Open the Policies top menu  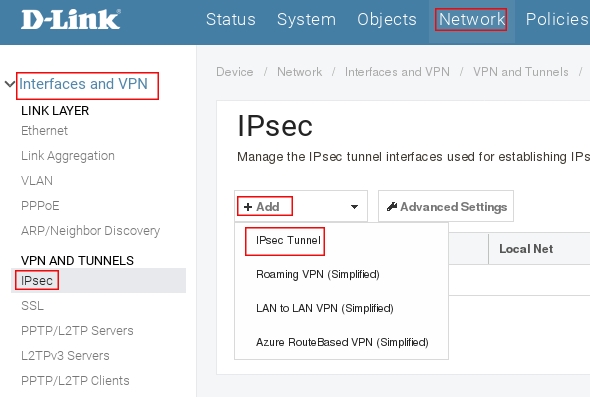(558, 20)
